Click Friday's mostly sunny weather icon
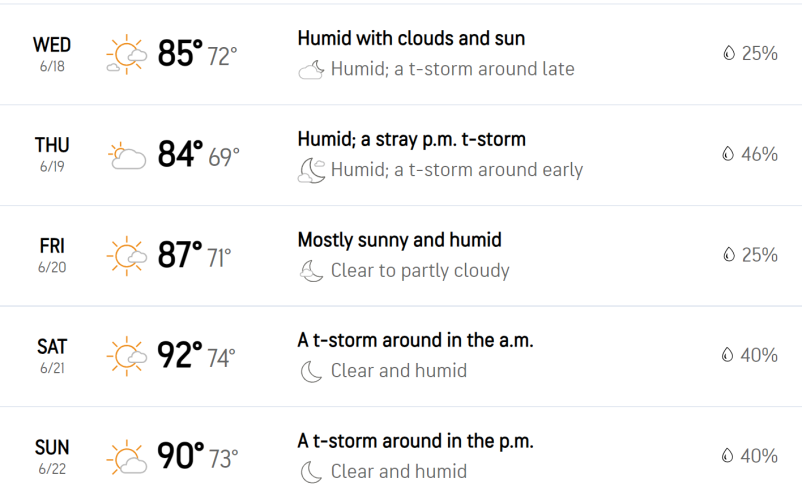 [126, 256]
